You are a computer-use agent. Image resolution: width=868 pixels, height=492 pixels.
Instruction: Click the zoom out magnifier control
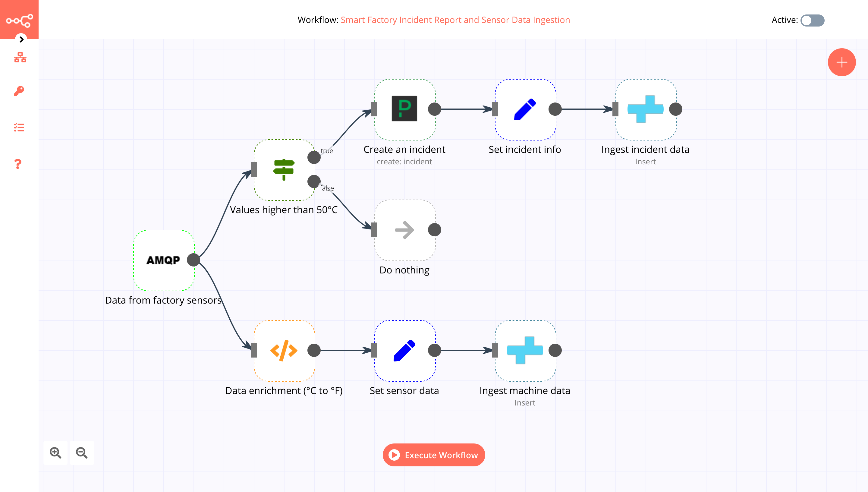coord(82,453)
